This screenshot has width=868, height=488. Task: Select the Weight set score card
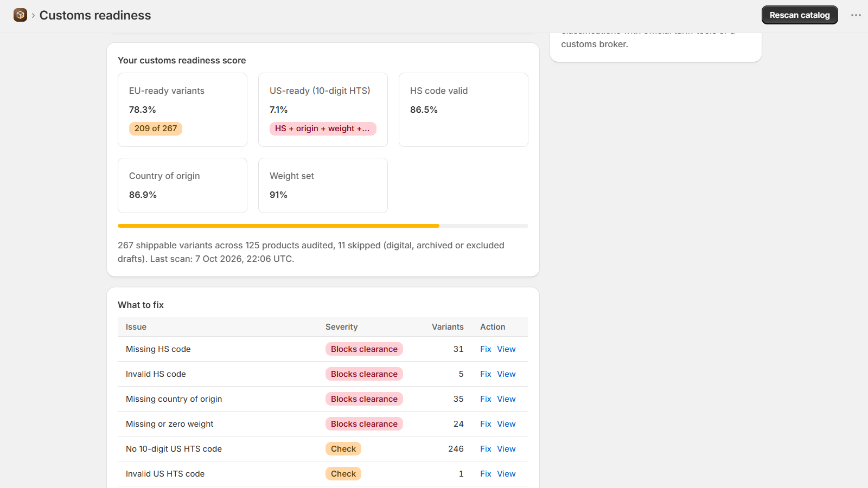coord(323,185)
